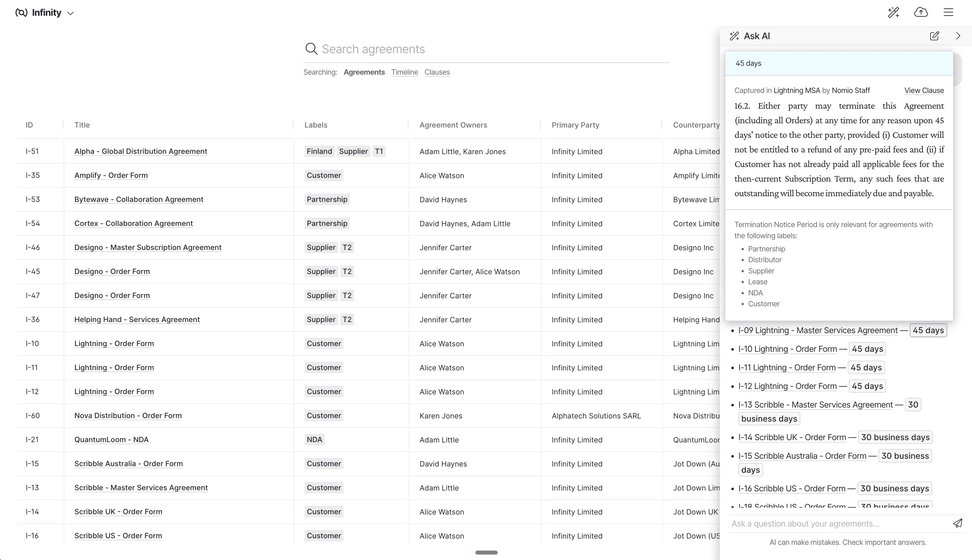This screenshot has width=972, height=560.
Task: Open Bytewave - Collaboration Agreement
Action: pos(139,199)
